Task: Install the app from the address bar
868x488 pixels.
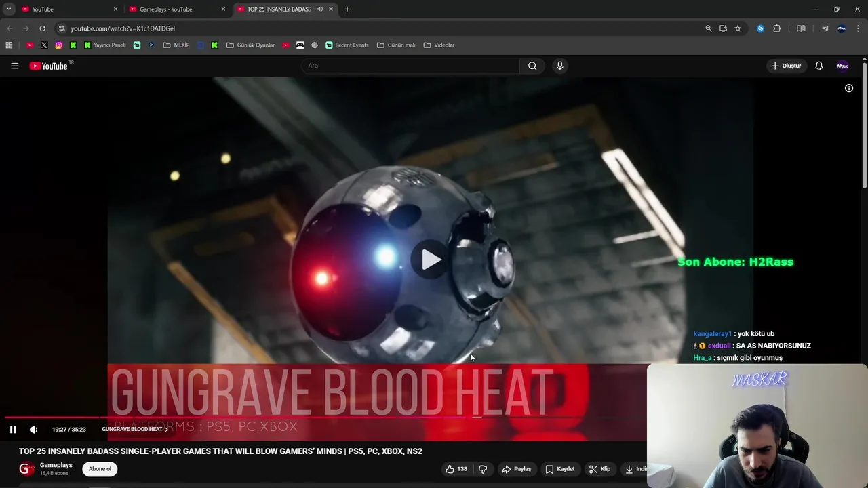Action: (723, 28)
